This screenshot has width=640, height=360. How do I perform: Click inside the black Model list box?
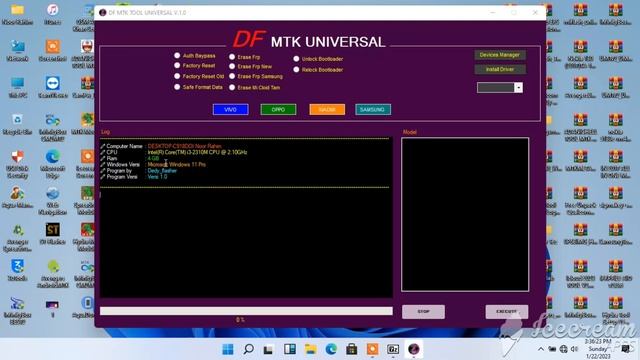pos(465,214)
